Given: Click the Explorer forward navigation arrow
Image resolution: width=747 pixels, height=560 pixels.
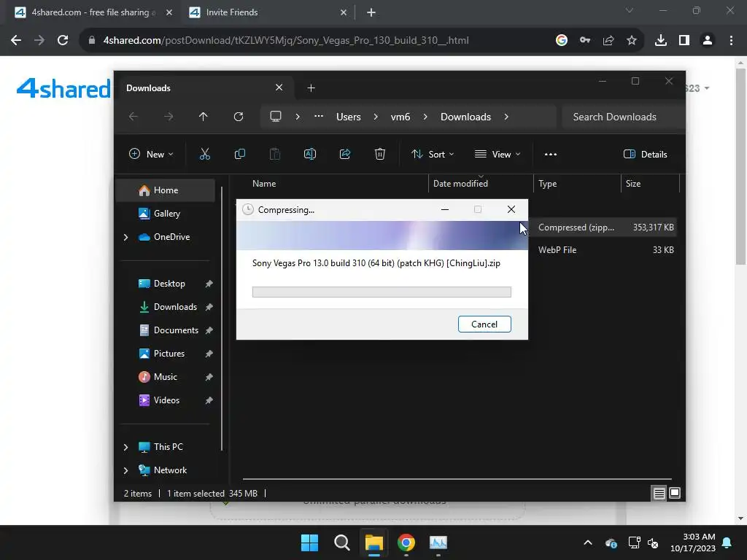Looking at the screenshot, I should click(x=169, y=117).
